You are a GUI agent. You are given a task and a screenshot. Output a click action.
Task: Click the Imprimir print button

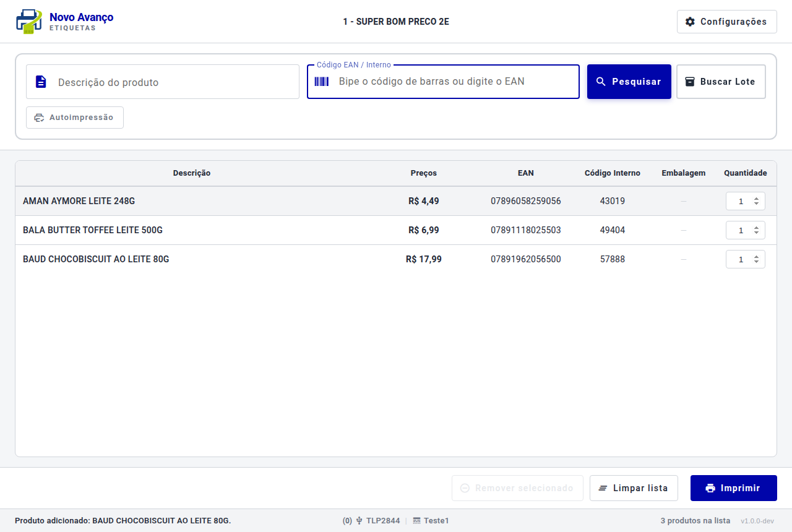734,488
